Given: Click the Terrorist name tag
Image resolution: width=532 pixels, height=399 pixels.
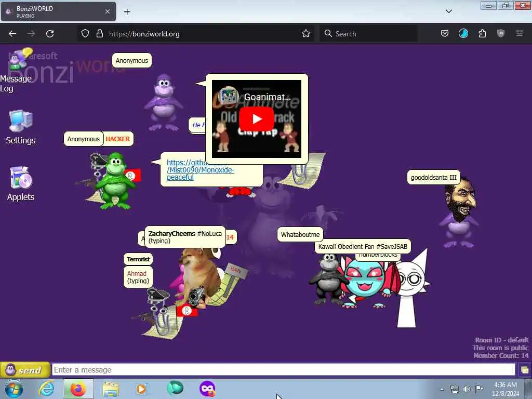Looking at the screenshot, I should click(x=138, y=259).
